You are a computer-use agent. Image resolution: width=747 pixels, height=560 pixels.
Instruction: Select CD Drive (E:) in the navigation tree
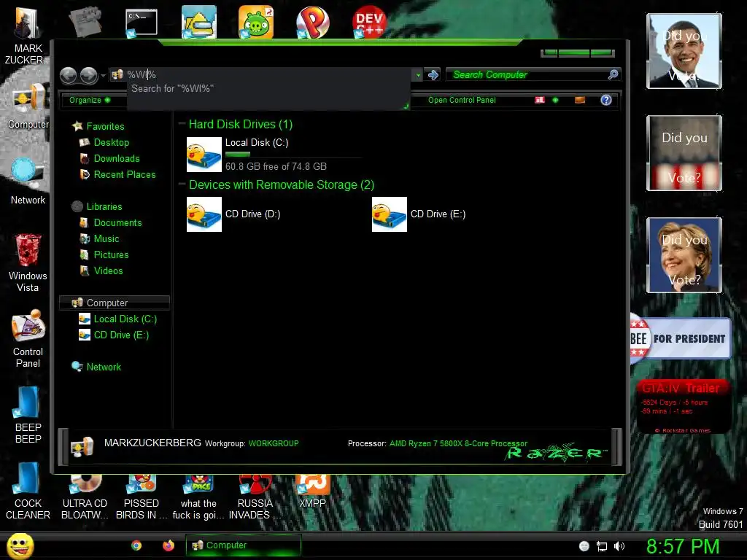(x=121, y=335)
